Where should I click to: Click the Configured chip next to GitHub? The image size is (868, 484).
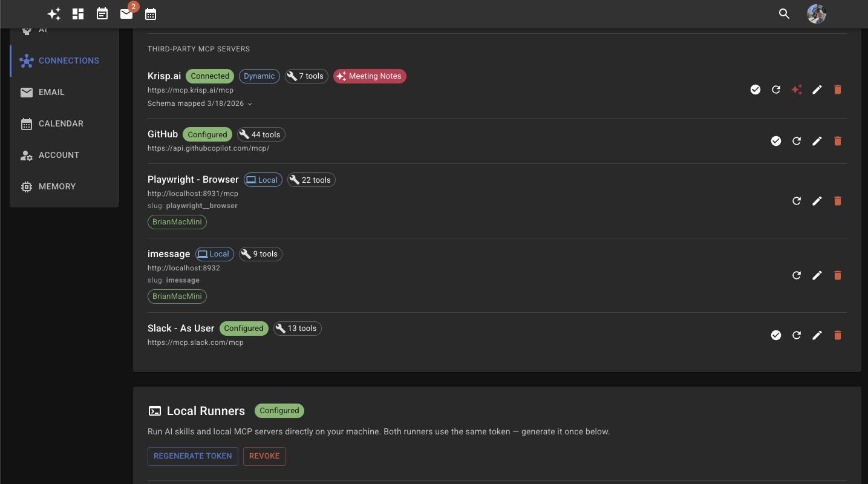[x=207, y=135]
